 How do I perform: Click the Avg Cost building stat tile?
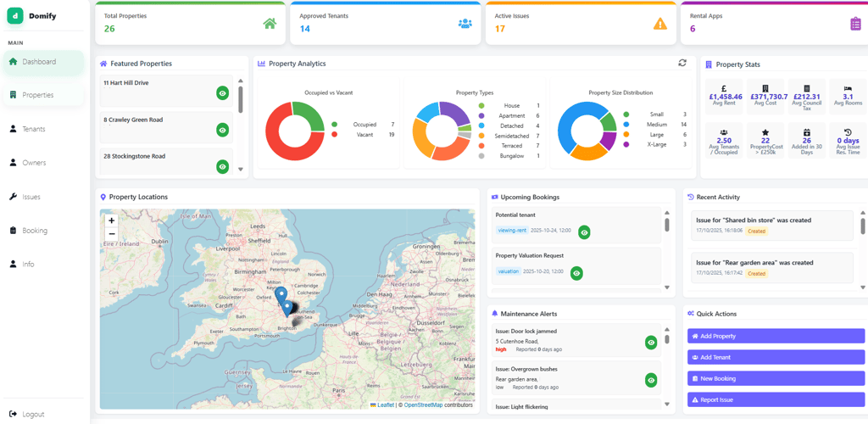click(x=765, y=97)
